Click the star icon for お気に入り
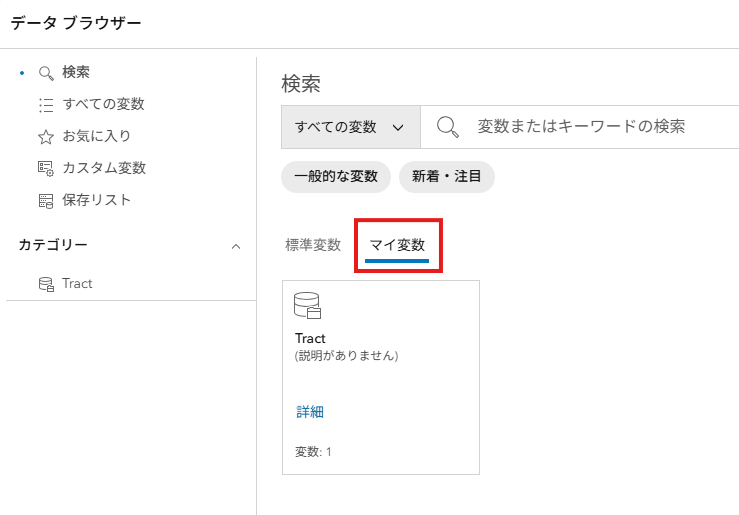Viewport: 739px width, 515px height. coord(45,136)
